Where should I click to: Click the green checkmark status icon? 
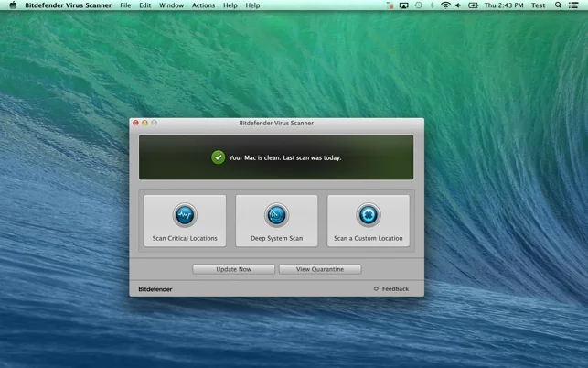[x=218, y=157]
